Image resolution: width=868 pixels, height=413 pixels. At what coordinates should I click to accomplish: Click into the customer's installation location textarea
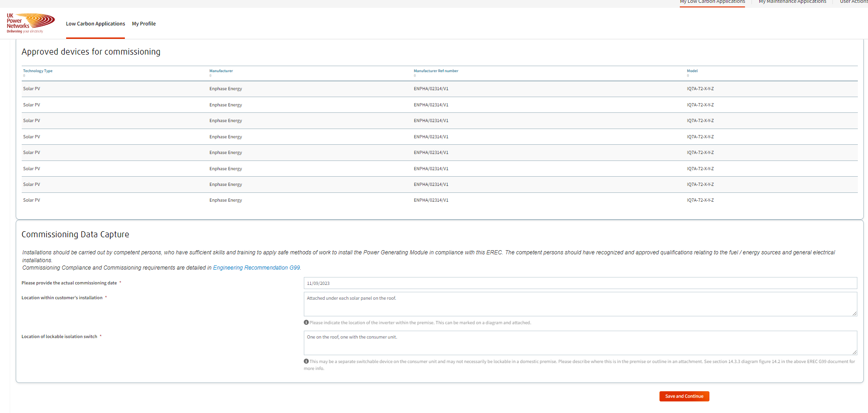580,304
